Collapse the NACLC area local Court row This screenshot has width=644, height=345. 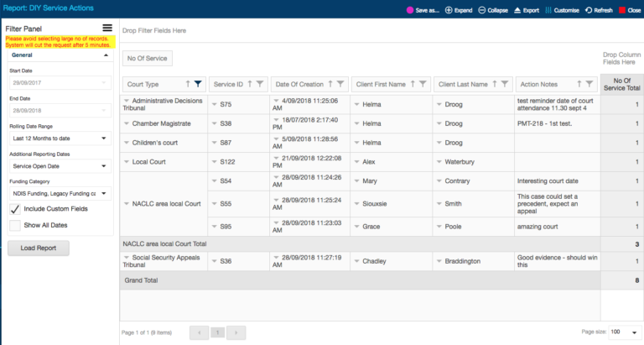(127, 203)
